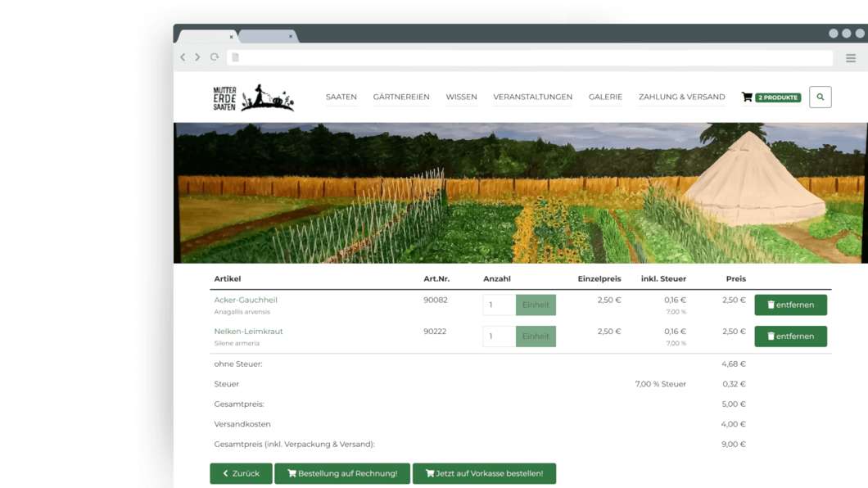Open the Einheit selector for Nelken-Leimkraut
The image size is (868, 488).
pyautogui.click(x=536, y=336)
